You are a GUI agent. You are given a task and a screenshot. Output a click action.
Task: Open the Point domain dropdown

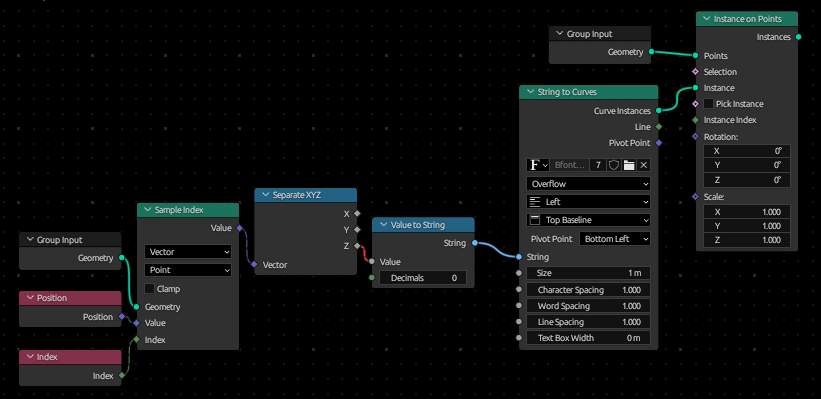(x=187, y=270)
